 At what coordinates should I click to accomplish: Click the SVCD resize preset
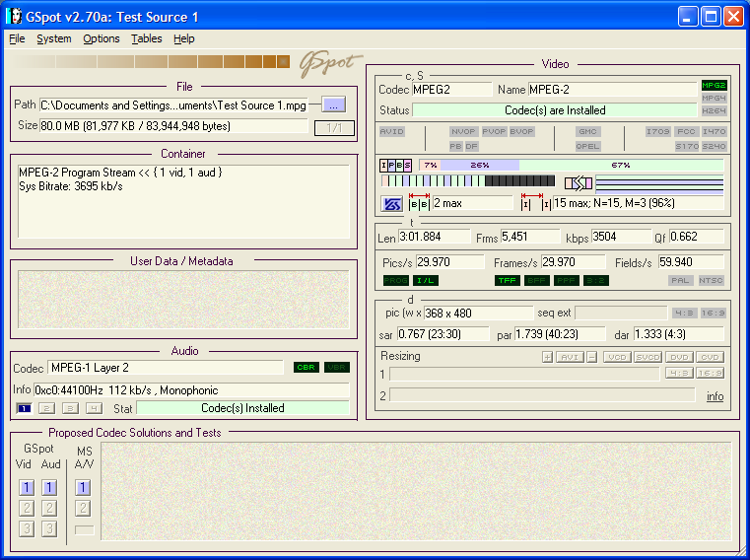[648, 357]
